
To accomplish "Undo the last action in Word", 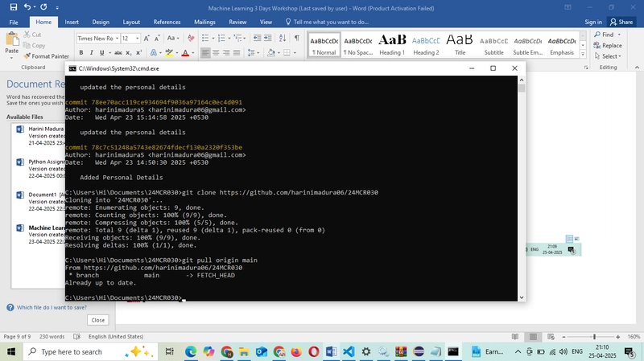I will [x=27, y=7].
